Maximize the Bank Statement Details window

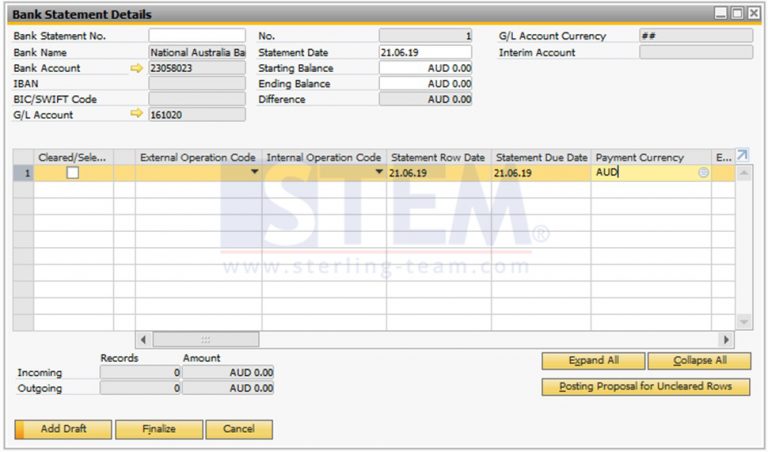(x=737, y=13)
